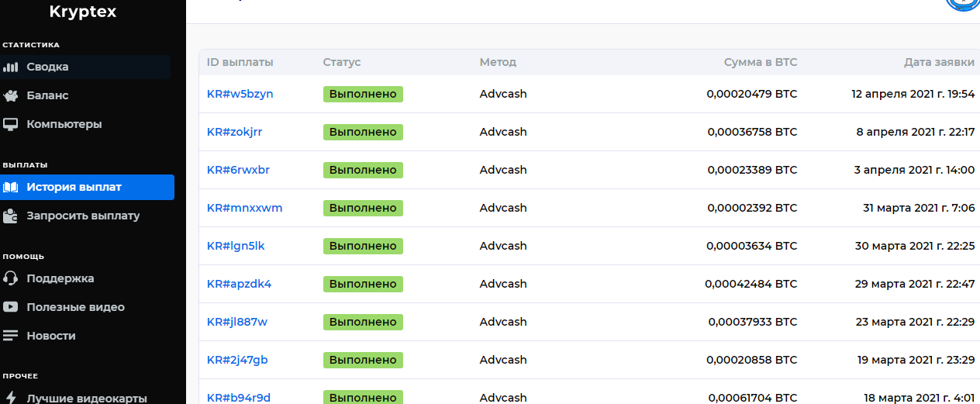Click the Сводка bar chart icon

(x=10, y=67)
